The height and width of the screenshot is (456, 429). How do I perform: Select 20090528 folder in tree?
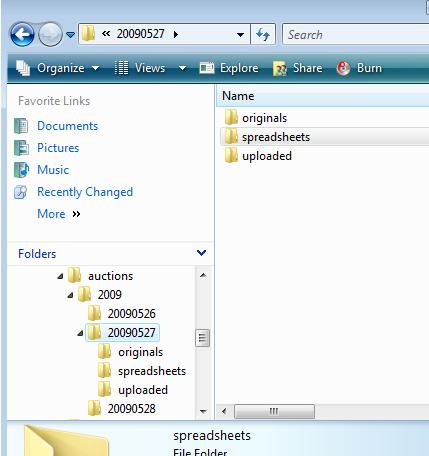click(x=131, y=409)
